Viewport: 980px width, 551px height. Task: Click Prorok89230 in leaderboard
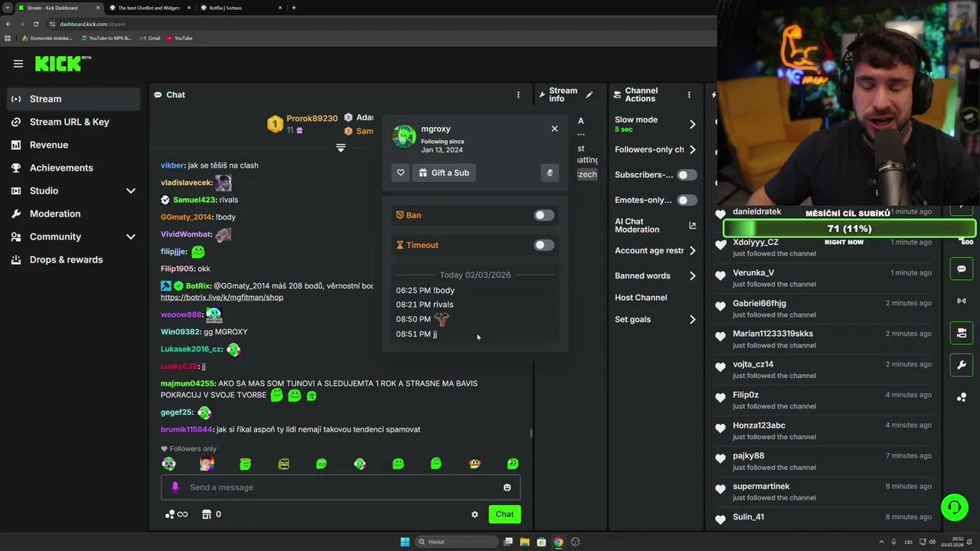click(x=312, y=119)
